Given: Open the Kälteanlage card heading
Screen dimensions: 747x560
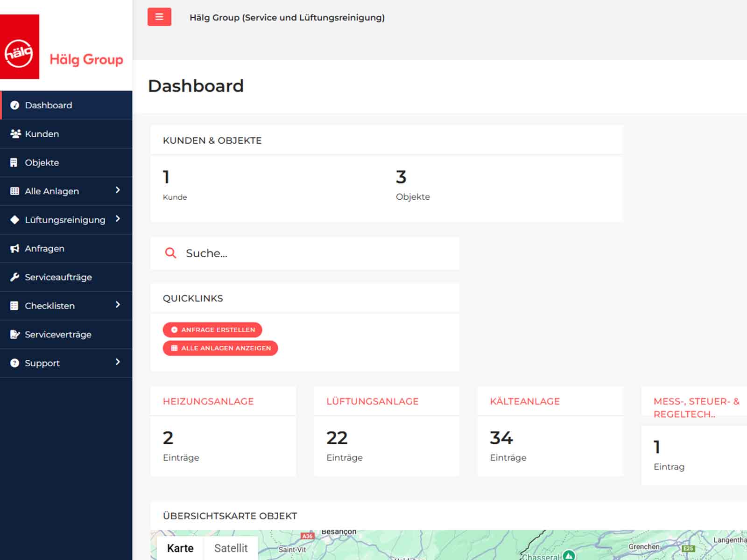Looking at the screenshot, I should [525, 401].
